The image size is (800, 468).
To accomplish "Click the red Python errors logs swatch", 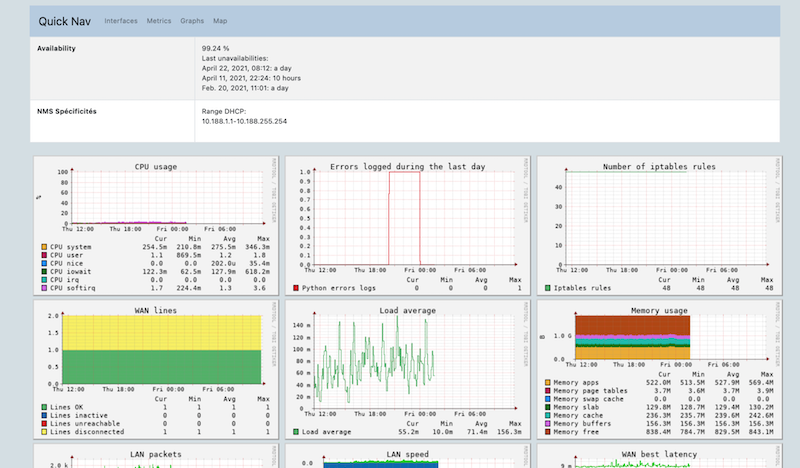I will tap(296, 288).
